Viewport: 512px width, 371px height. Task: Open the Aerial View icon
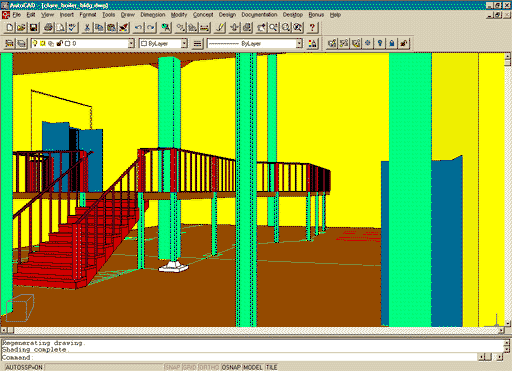point(235,27)
